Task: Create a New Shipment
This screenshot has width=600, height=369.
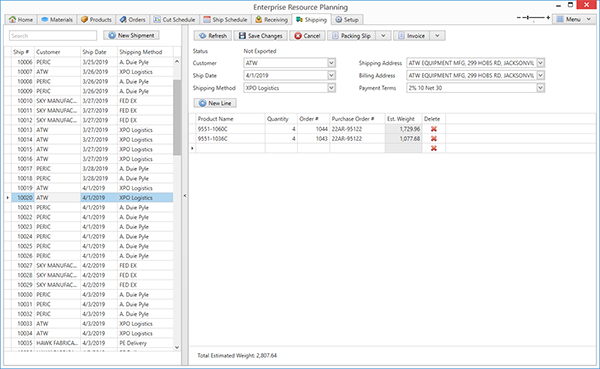Action: point(131,35)
